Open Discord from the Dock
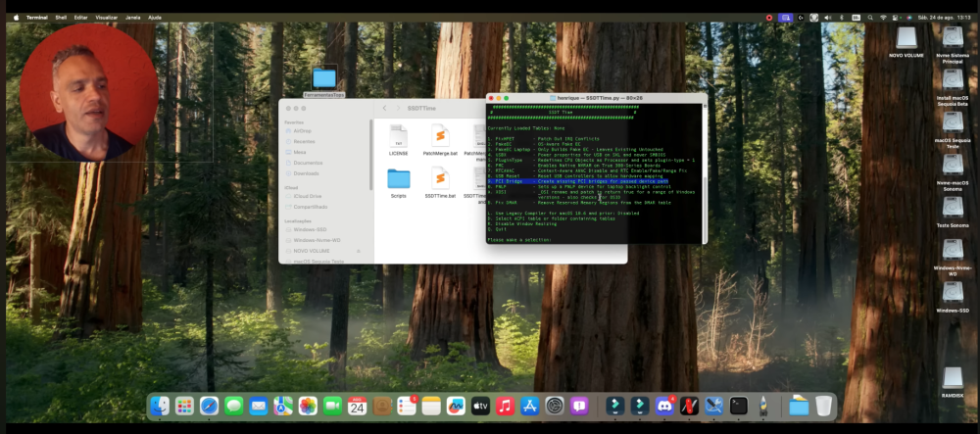This screenshot has width=980, height=434. point(664,406)
